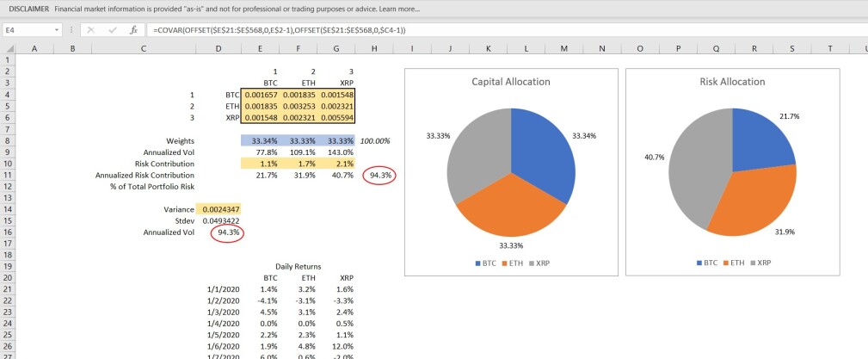Select column H header
The height and width of the screenshot is (359, 868).
tap(374, 49)
